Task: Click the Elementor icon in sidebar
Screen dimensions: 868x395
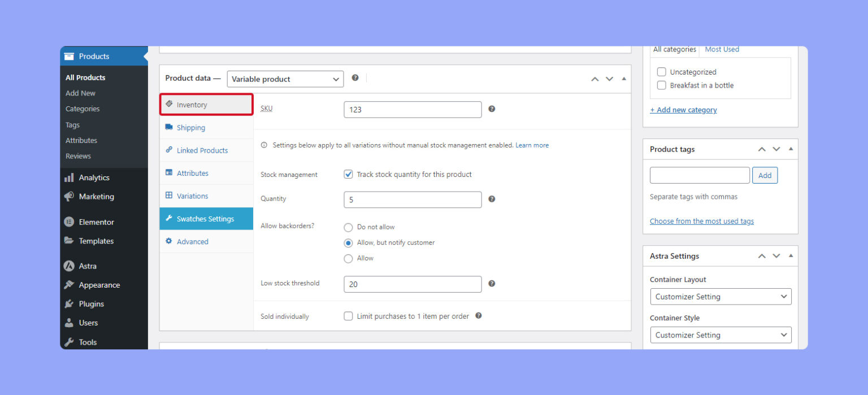Action: point(70,222)
